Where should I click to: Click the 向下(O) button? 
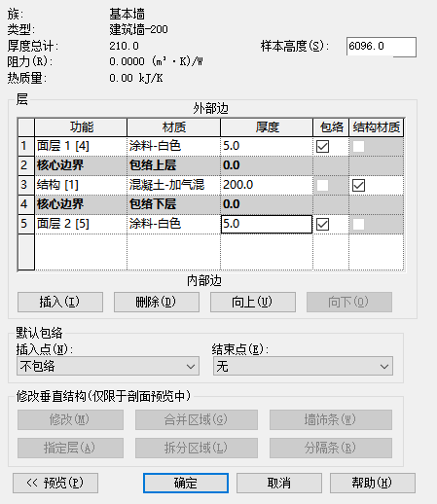349,302
